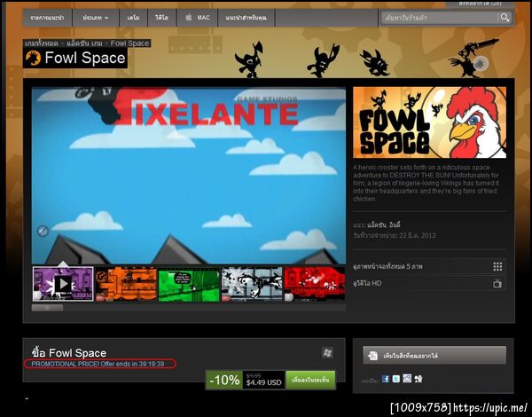Open the รายการแนะนำ featured menu
532x417 pixels.
coord(47,18)
